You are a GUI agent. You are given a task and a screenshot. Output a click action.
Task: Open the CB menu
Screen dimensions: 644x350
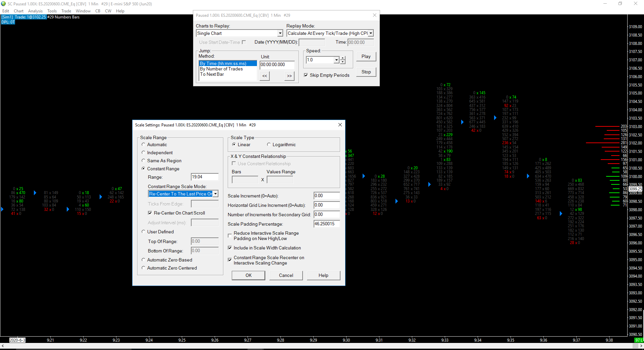(98, 11)
